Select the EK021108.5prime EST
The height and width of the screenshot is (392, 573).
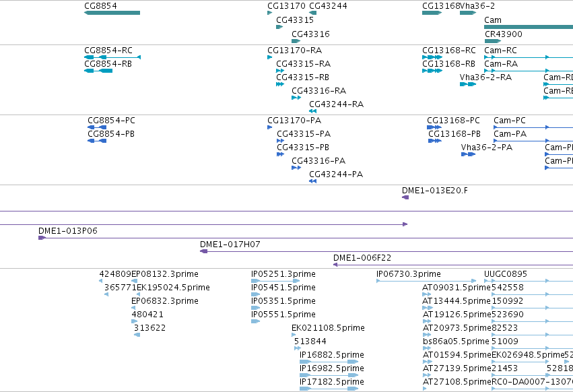[x=294, y=335]
